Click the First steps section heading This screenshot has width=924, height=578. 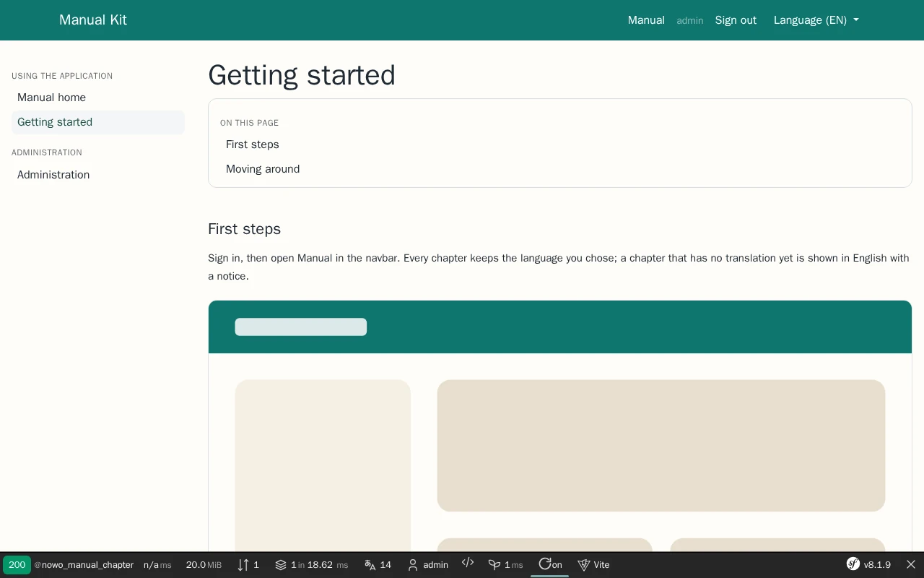(x=244, y=229)
